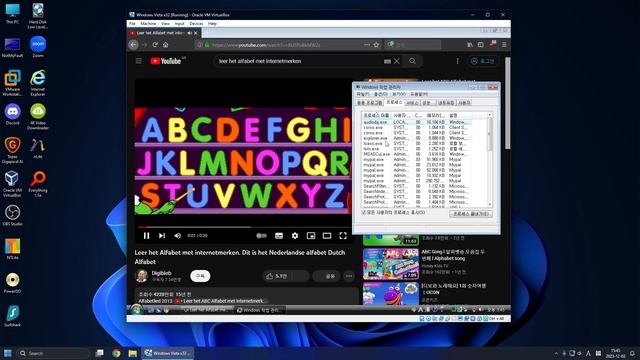The image size is (640, 360).
Task: Open more actions ellipsis under video
Action: (349, 276)
